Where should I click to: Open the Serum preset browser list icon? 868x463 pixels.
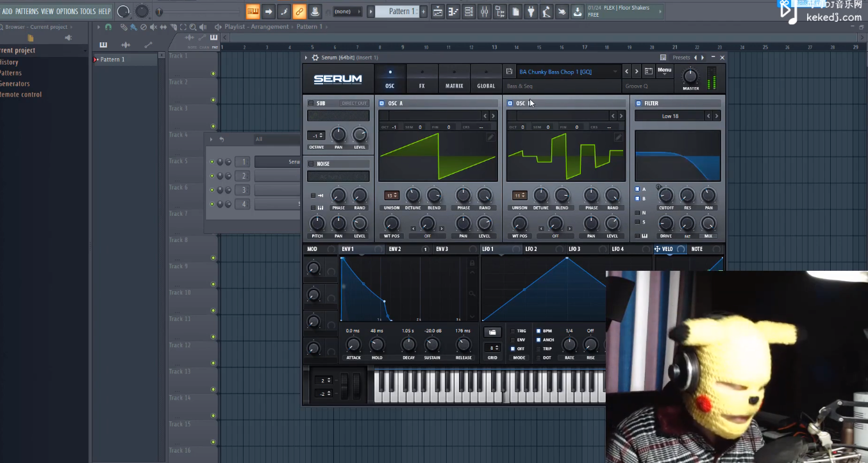(648, 72)
